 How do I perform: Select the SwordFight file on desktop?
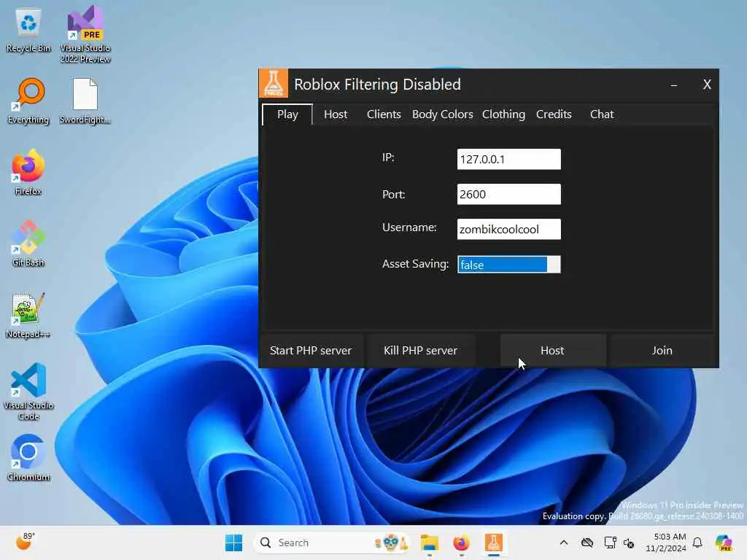(x=85, y=101)
